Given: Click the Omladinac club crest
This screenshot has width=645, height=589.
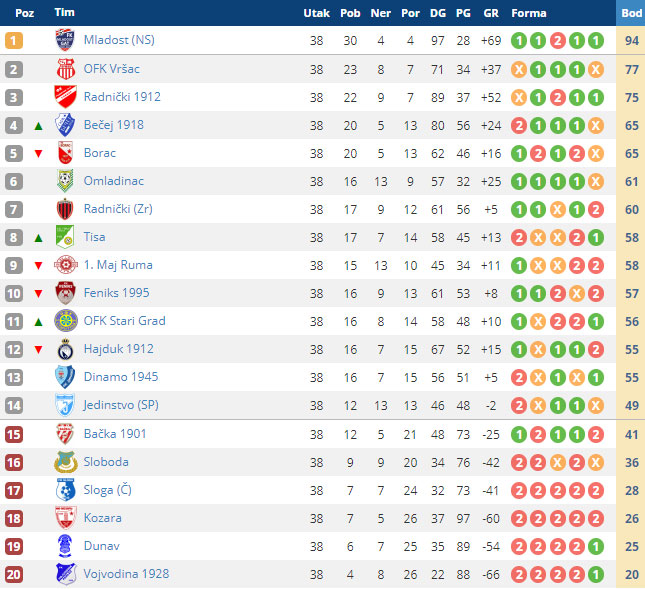Looking at the screenshot, I should [65, 181].
